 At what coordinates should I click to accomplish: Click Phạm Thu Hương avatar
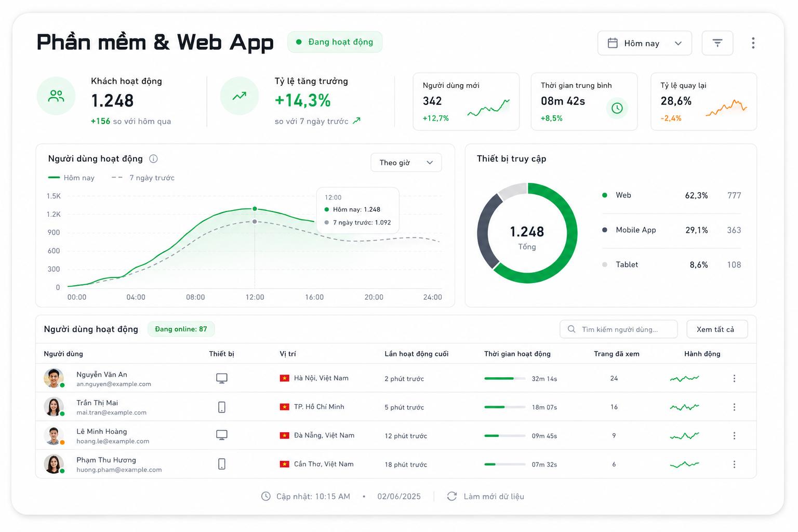(54, 464)
